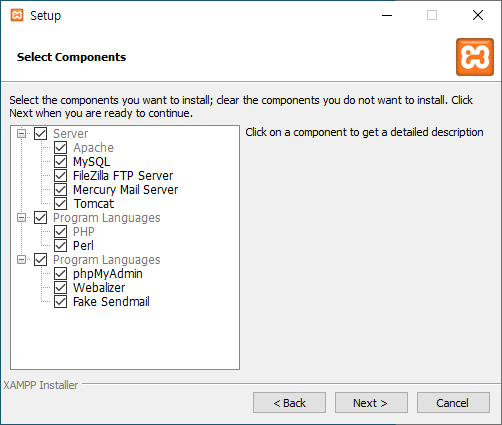Select the Perl component label
The height and width of the screenshot is (425, 502).
(83, 246)
